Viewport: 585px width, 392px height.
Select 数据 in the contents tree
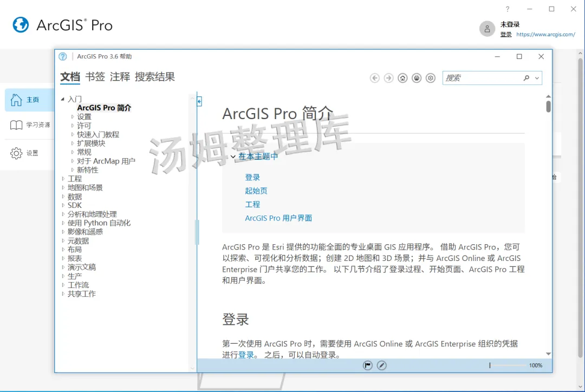point(75,197)
